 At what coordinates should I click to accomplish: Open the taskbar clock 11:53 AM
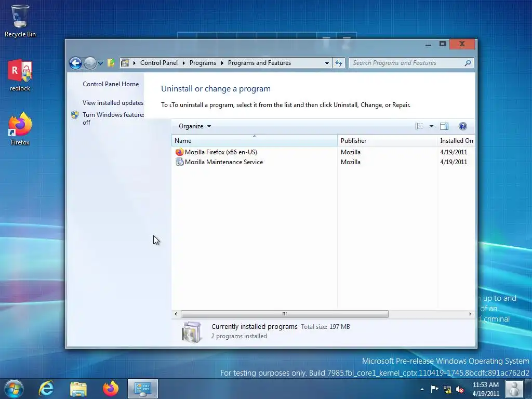tap(486, 389)
